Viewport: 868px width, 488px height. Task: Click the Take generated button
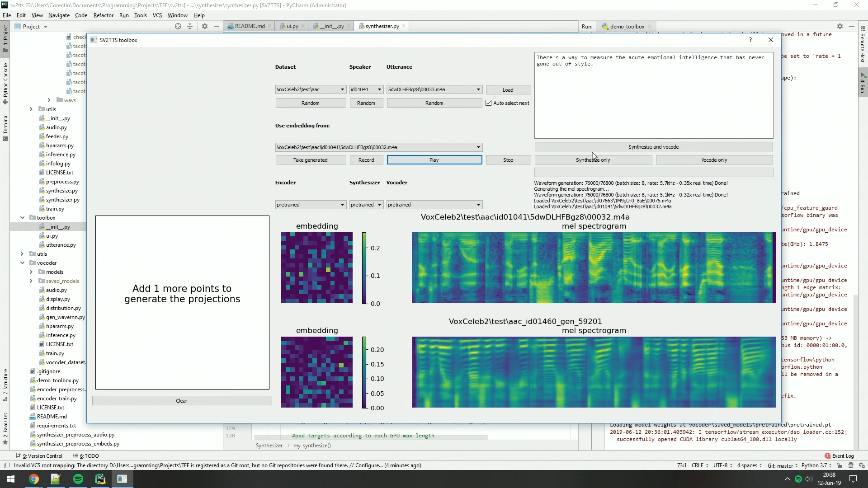click(x=311, y=160)
